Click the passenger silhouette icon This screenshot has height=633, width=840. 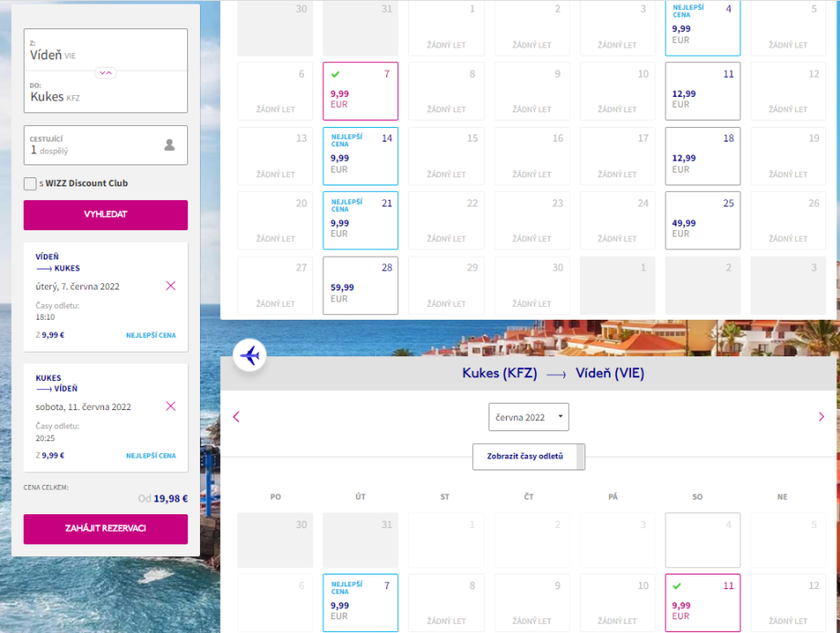(169, 144)
